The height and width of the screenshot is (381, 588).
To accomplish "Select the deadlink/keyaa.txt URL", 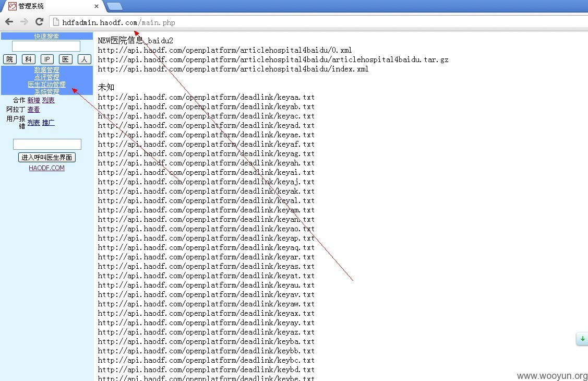I will pos(206,98).
